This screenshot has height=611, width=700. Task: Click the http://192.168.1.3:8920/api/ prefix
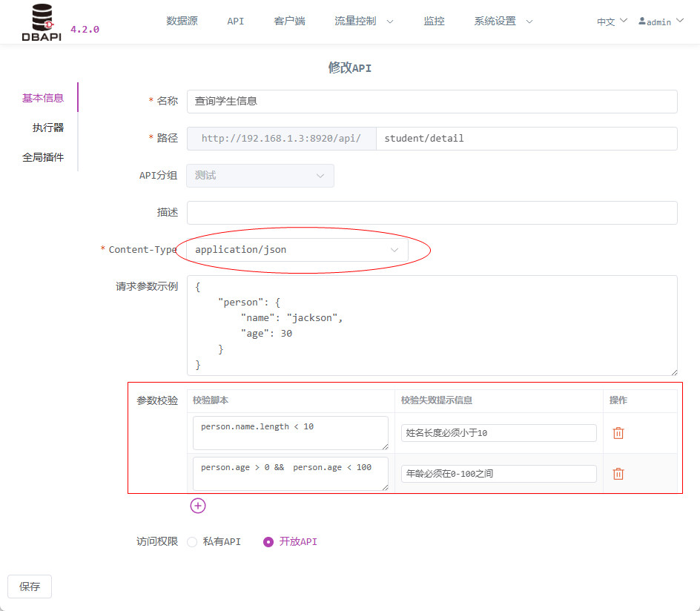[x=282, y=139]
